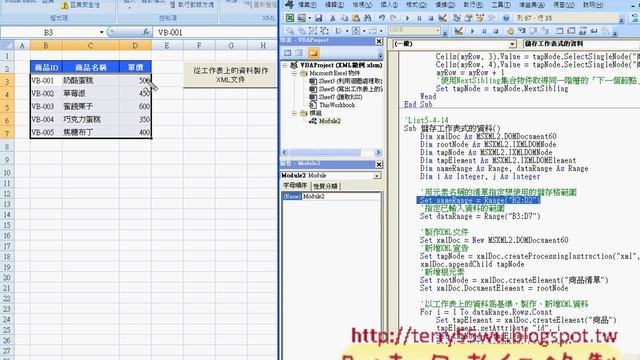The height and width of the screenshot is (360, 640).
Task: Toggle Design Mode on standard toolbar
Action: (x=442, y=18)
